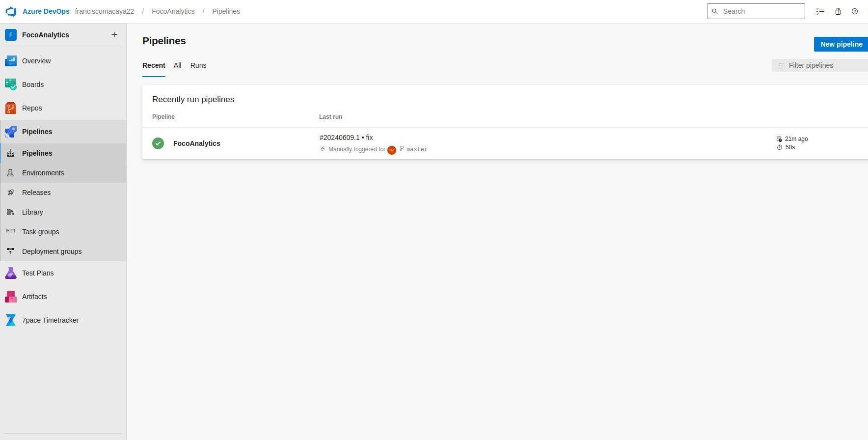This screenshot has height=440, width=868.
Task: Click the green succeeded status icon
Action: point(158,143)
